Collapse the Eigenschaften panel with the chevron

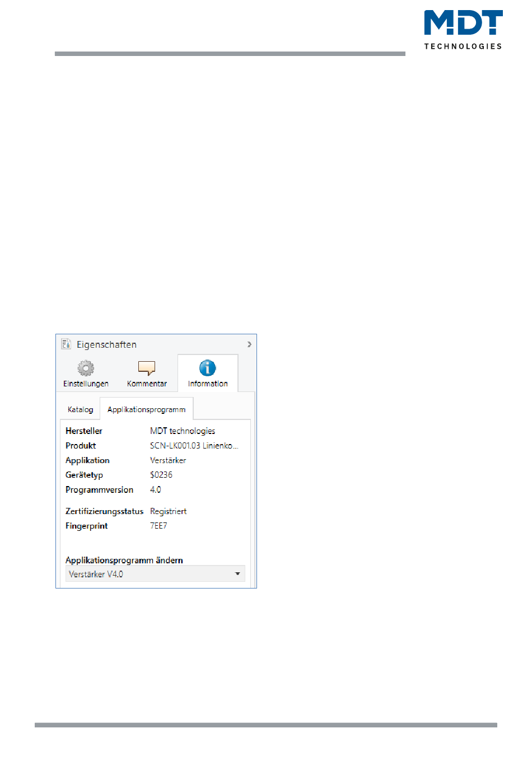tap(249, 344)
